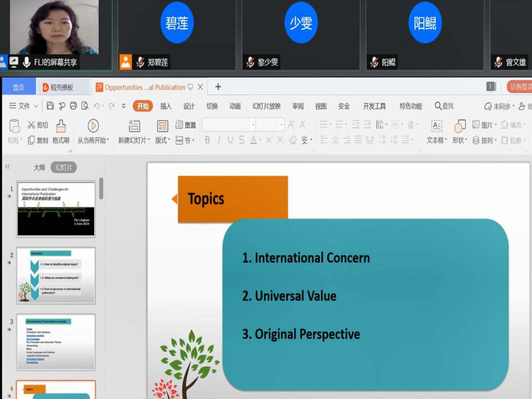Click the Print icon in quick toolbar
Viewport: 532px width, 399px height.
pyautogui.click(x=73, y=106)
